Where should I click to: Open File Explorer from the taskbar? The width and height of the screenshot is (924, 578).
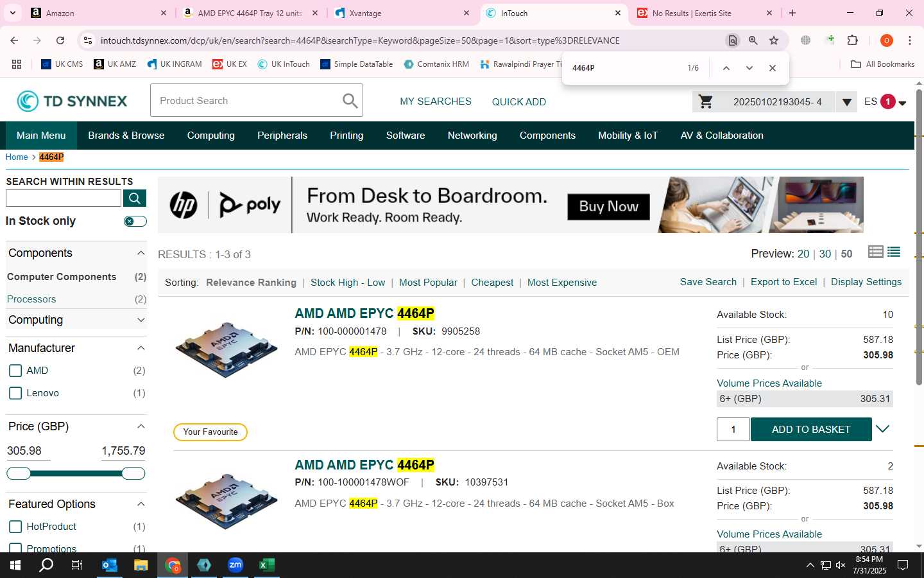click(141, 565)
